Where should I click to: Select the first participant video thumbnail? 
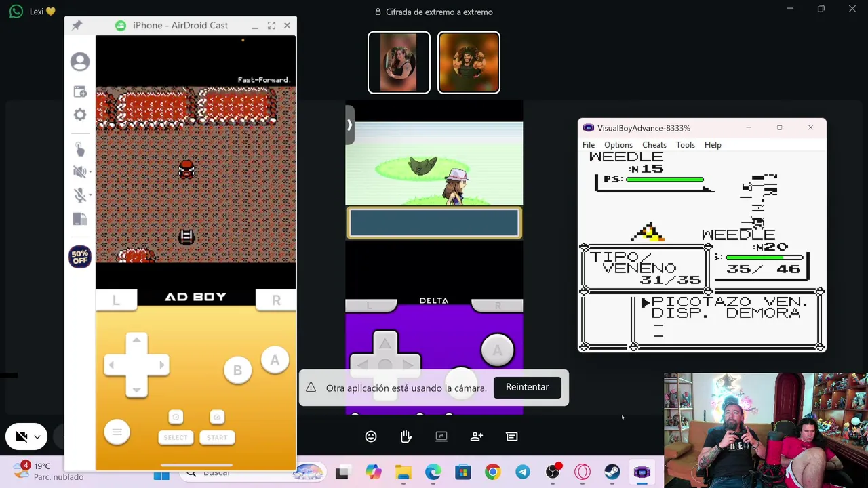[399, 62]
